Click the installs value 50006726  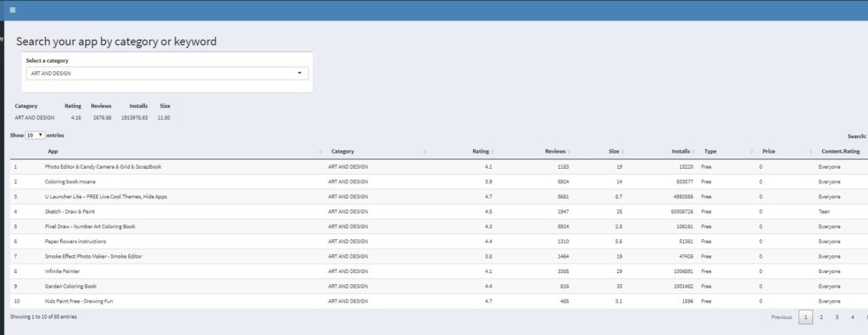click(x=682, y=211)
